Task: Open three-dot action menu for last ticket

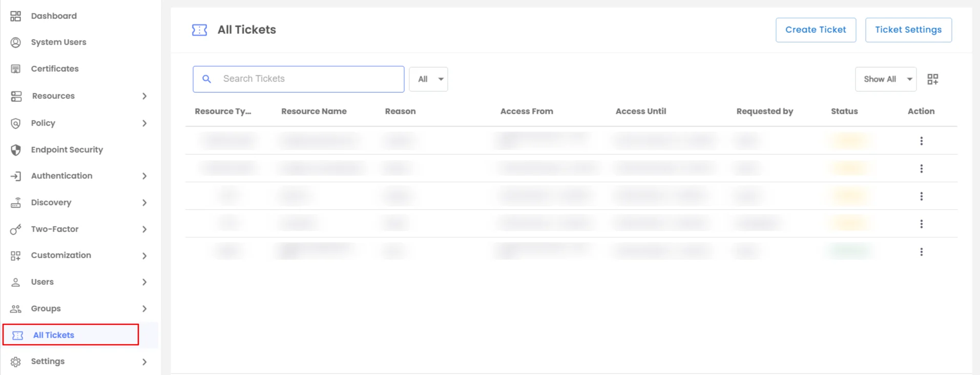Action: click(921, 252)
